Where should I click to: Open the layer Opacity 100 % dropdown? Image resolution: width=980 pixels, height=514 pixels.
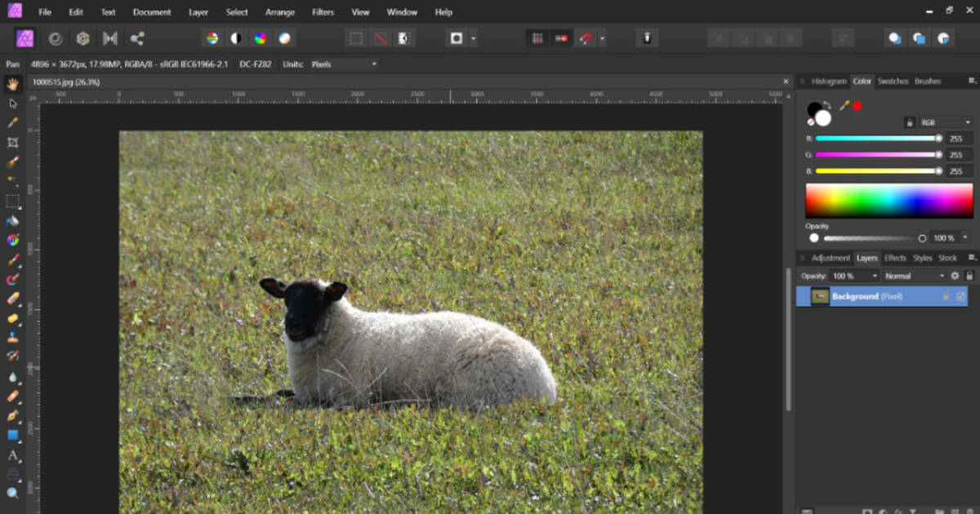(854, 276)
